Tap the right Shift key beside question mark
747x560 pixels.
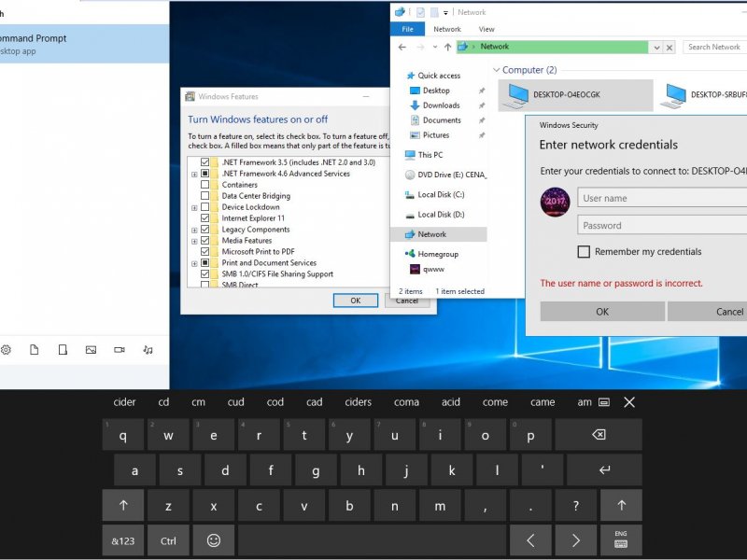pyautogui.click(x=622, y=505)
